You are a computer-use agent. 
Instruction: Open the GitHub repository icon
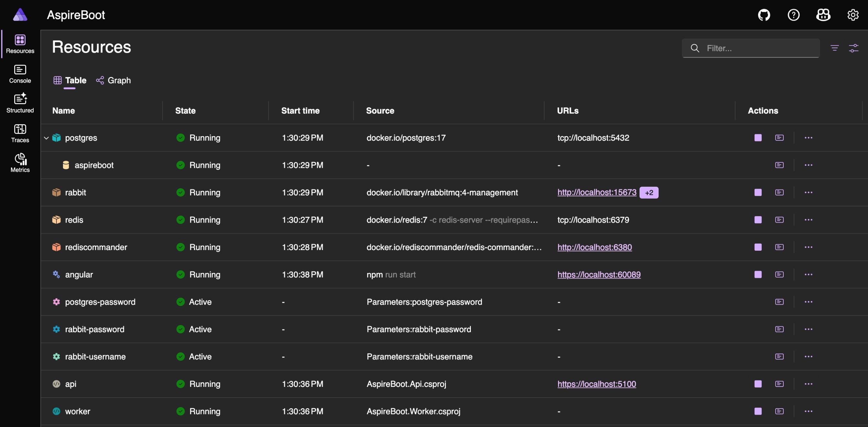click(764, 15)
